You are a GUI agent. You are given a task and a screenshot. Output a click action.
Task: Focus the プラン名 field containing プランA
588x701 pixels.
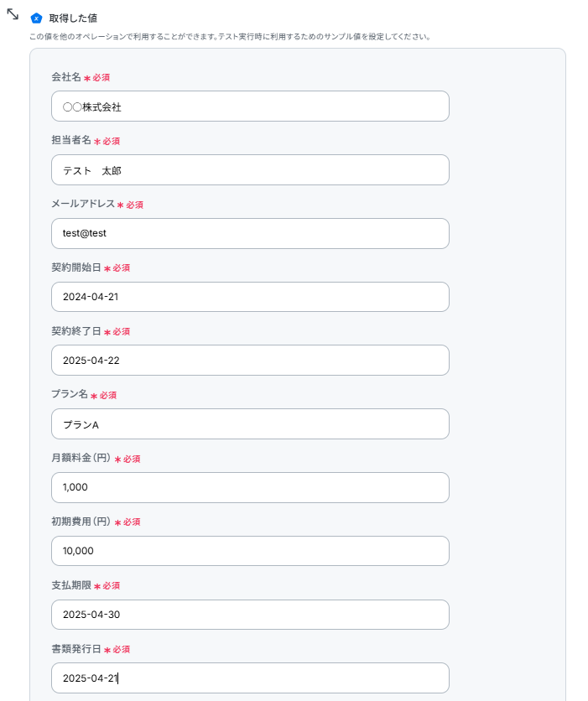pos(250,423)
